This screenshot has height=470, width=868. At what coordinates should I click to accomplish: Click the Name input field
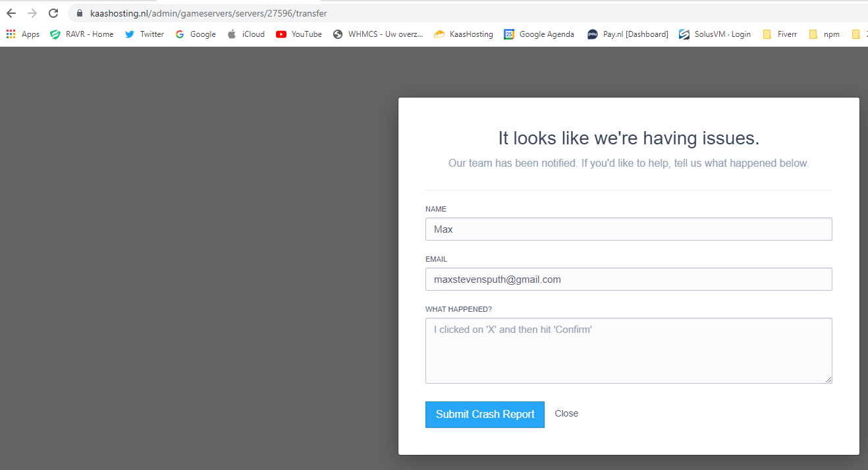coord(628,229)
